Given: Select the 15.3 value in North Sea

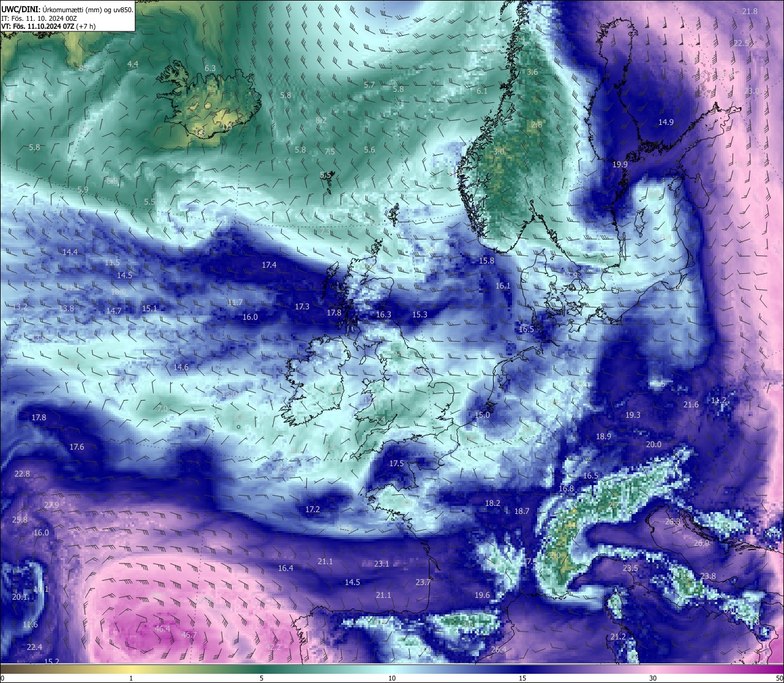Looking at the screenshot, I should tap(420, 315).
